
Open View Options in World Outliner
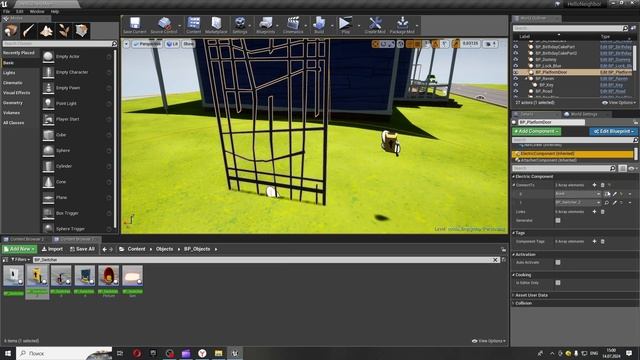pos(619,103)
